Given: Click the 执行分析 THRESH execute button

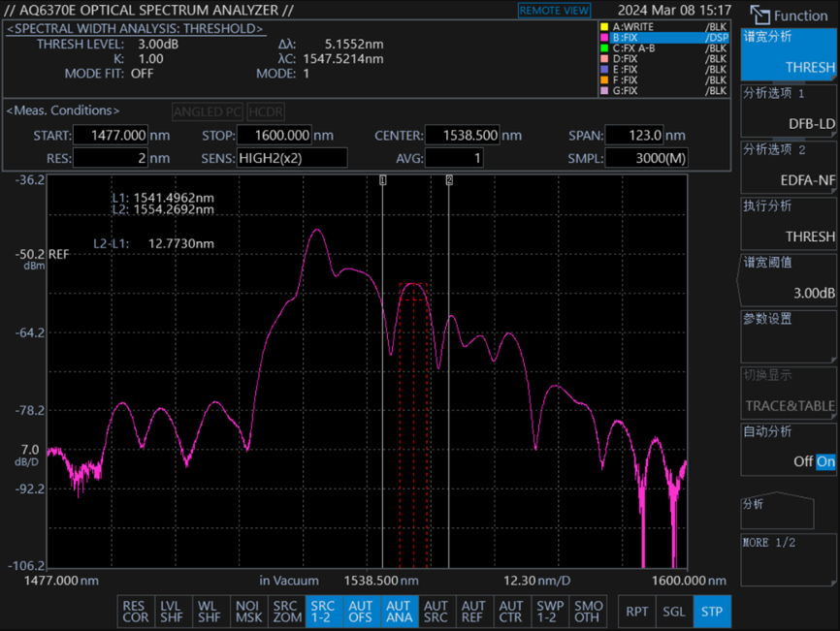Looking at the screenshot, I should [x=788, y=222].
